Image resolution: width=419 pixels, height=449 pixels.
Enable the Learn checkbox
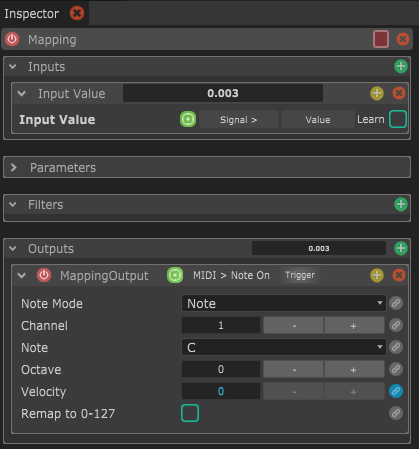click(398, 119)
